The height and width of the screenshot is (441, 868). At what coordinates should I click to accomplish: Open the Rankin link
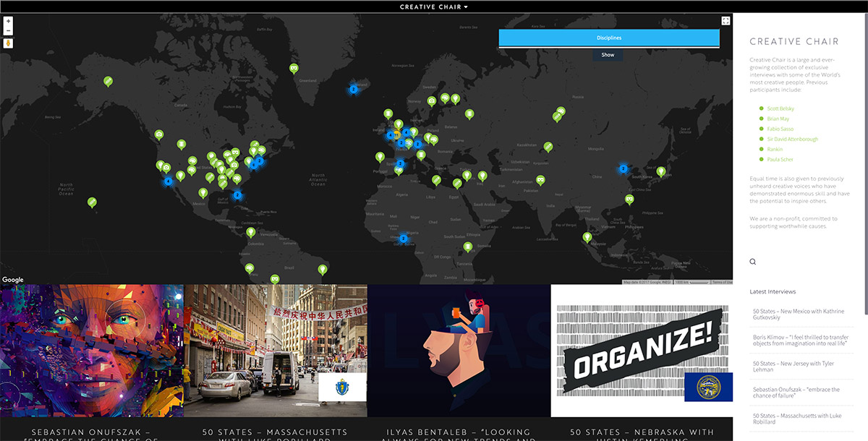click(x=775, y=149)
